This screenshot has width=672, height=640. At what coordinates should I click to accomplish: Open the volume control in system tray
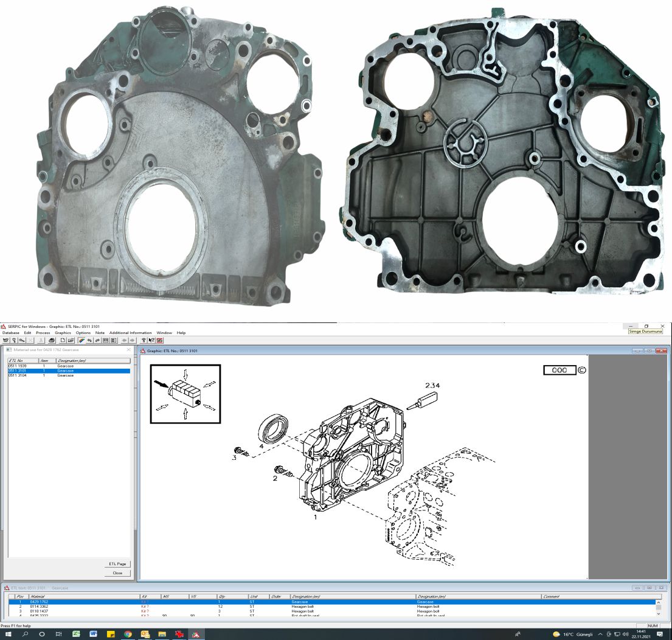point(625,634)
